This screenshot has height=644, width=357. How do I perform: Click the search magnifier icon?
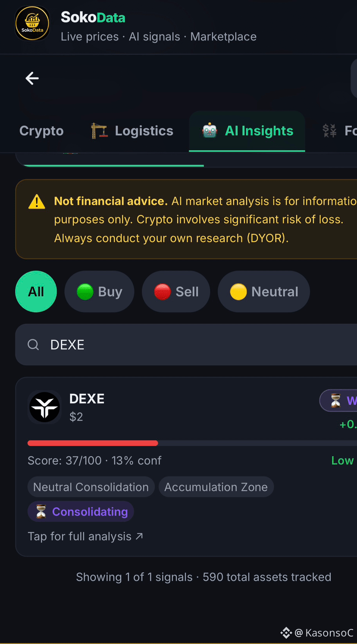pyautogui.click(x=33, y=345)
